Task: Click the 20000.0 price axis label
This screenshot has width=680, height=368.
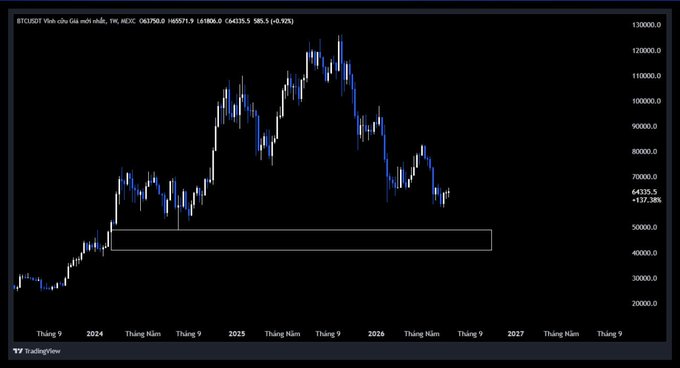Action: [x=644, y=303]
